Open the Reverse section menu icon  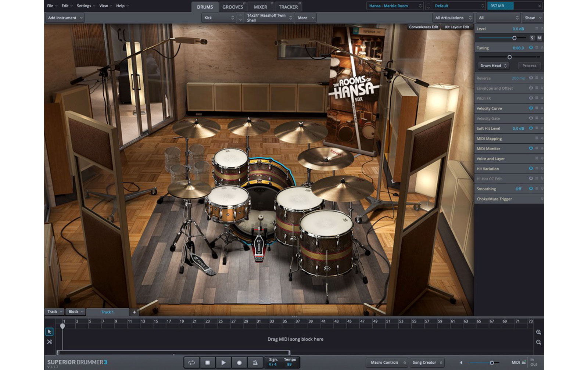537,78
